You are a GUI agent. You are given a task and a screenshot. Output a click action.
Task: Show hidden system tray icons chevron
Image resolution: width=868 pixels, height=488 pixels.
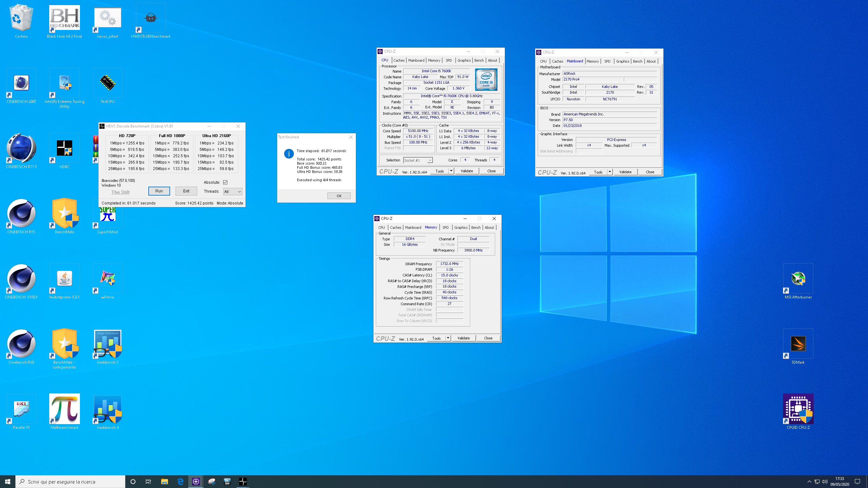point(809,482)
